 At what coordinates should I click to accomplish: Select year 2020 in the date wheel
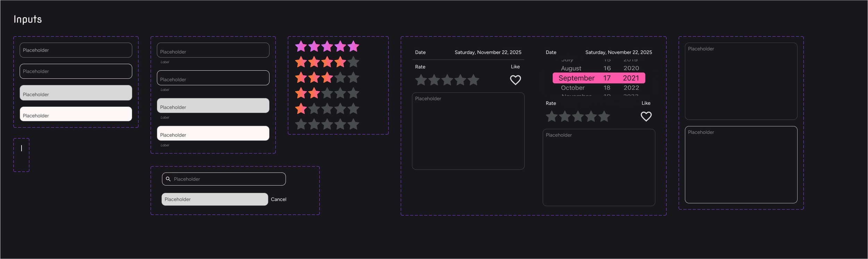coord(631,68)
